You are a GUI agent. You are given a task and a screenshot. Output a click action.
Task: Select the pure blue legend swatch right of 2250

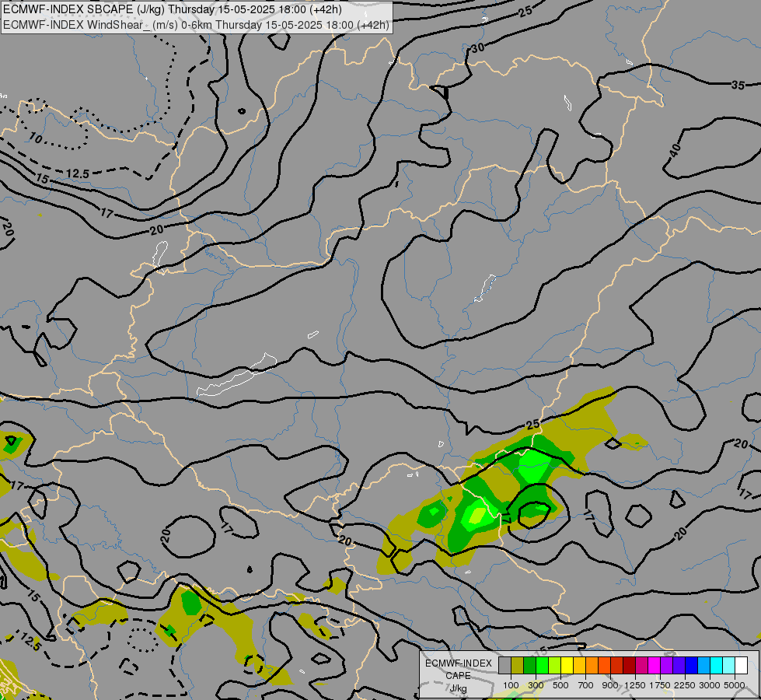click(x=691, y=666)
